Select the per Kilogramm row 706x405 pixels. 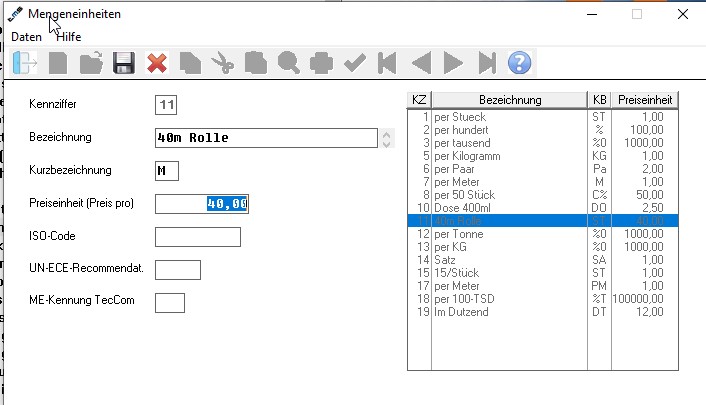tap(543, 156)
